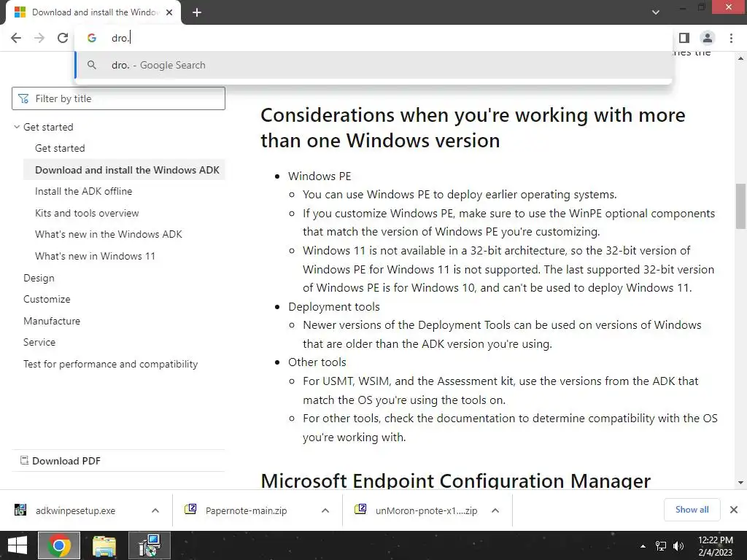
Task: Open Install the ADK offline
Action: [x=83, y=192]
